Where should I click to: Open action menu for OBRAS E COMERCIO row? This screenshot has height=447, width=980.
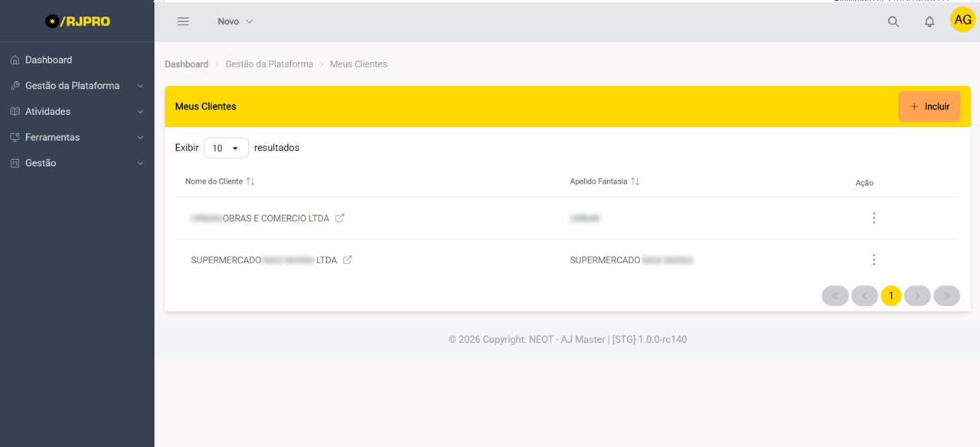874,218
